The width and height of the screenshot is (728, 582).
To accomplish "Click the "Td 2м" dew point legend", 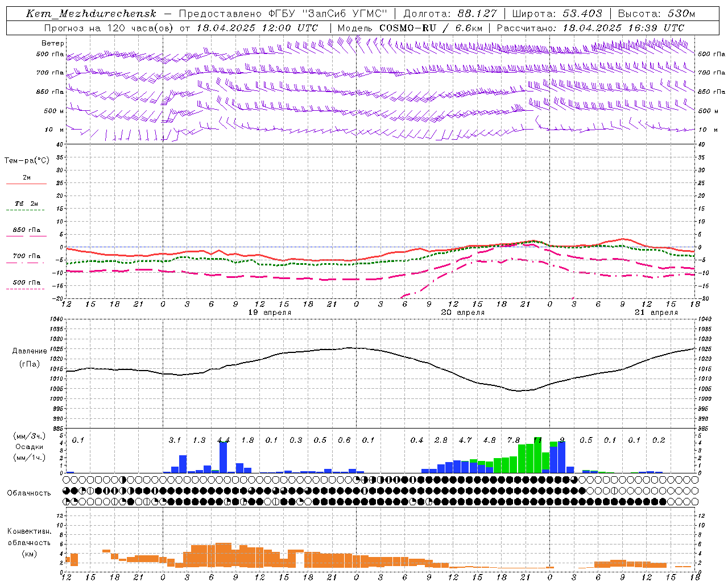I will coord(26,203).
